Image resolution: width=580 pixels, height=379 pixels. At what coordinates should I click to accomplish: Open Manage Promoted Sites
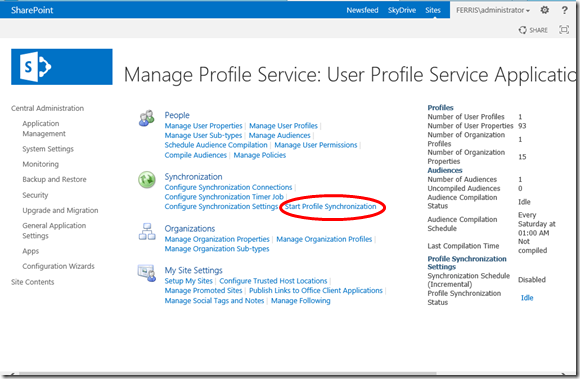pyautogui.click(x=203, y=290)
